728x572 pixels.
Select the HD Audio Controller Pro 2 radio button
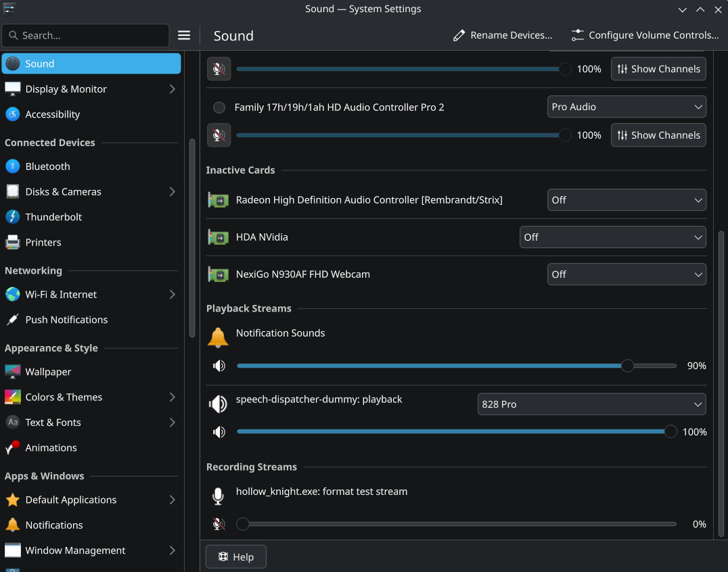219,108
